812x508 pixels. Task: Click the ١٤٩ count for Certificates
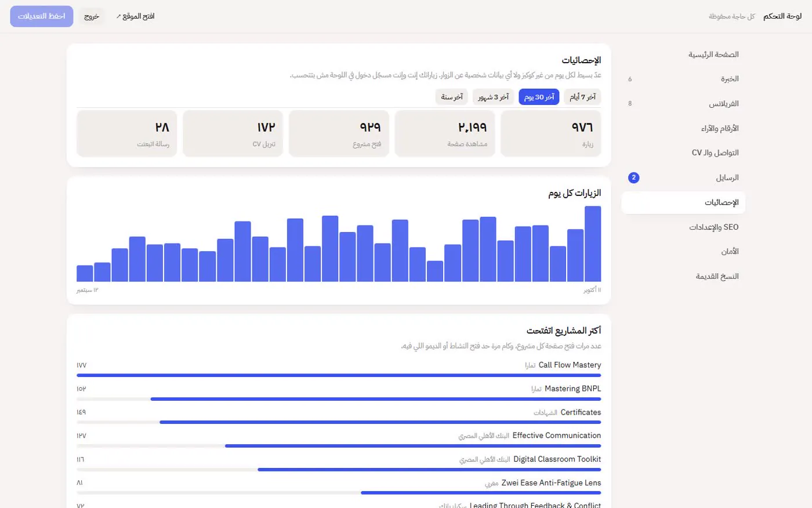pos(81,412)
